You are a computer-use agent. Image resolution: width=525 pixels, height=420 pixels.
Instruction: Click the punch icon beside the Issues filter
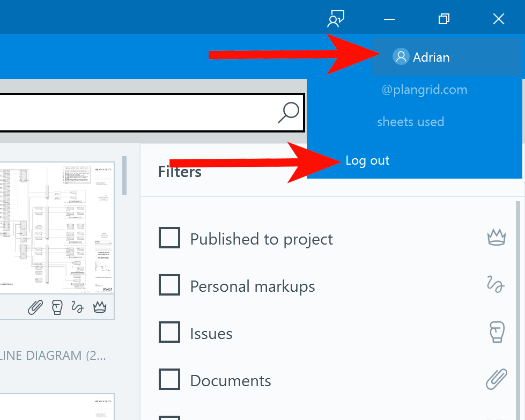pos(497,332)
